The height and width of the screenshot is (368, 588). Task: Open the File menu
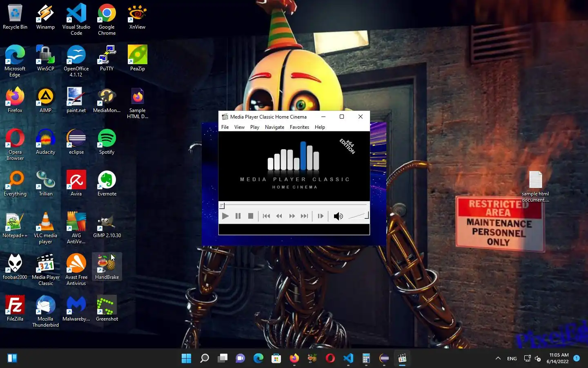[225, 127]
